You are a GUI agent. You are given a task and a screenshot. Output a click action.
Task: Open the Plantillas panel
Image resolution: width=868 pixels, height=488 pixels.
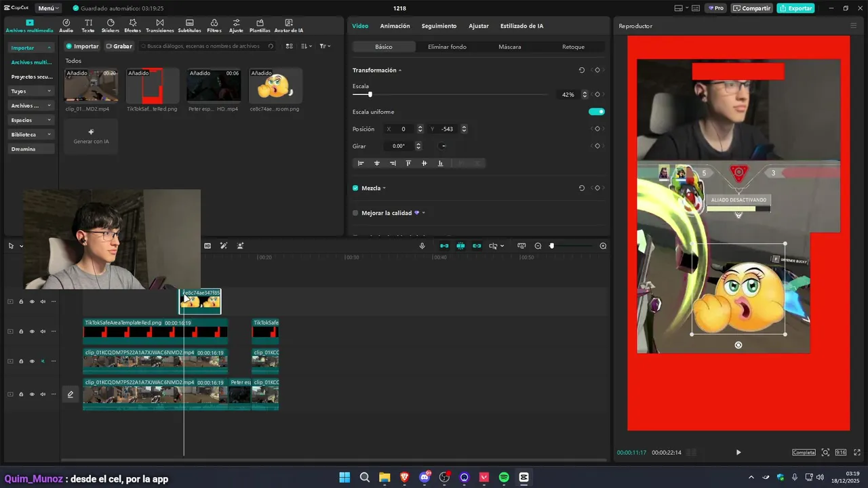coord(260,26)
